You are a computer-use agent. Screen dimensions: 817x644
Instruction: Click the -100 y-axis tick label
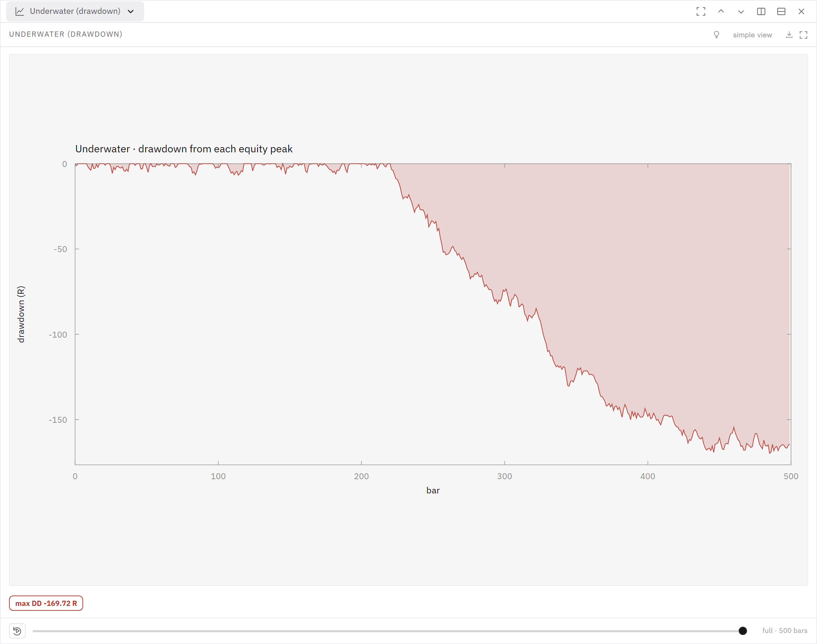pos(58,334)
